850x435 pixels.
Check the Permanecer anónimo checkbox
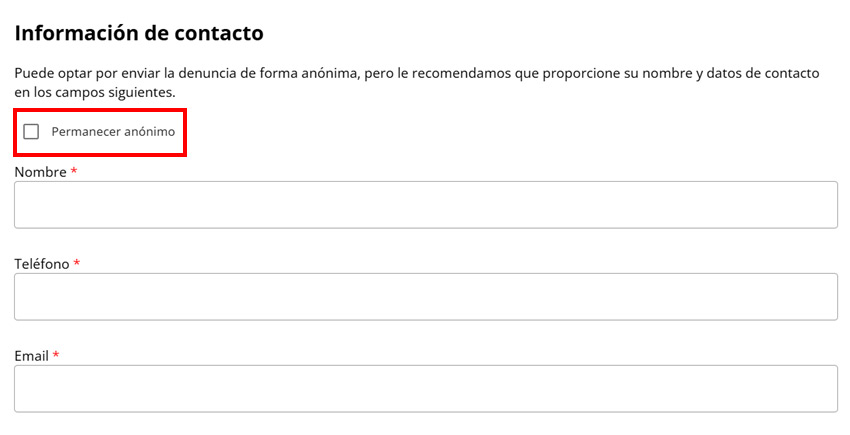[x=31, y=132]
